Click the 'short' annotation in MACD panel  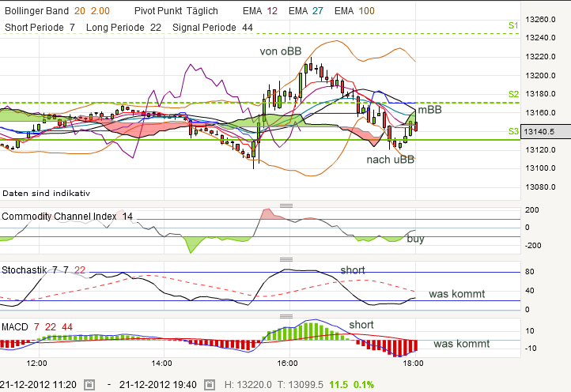pyautogui.click(x=361, y=325)
